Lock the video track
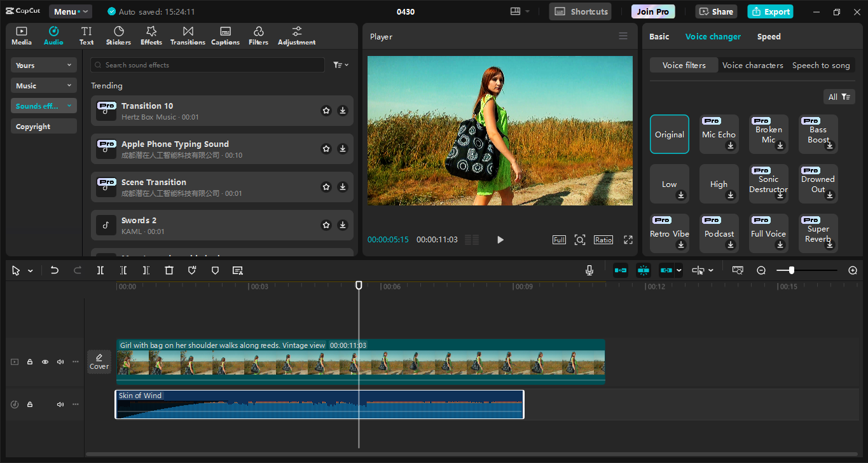This screenshot has height=463, width=868. click(29, 361)
